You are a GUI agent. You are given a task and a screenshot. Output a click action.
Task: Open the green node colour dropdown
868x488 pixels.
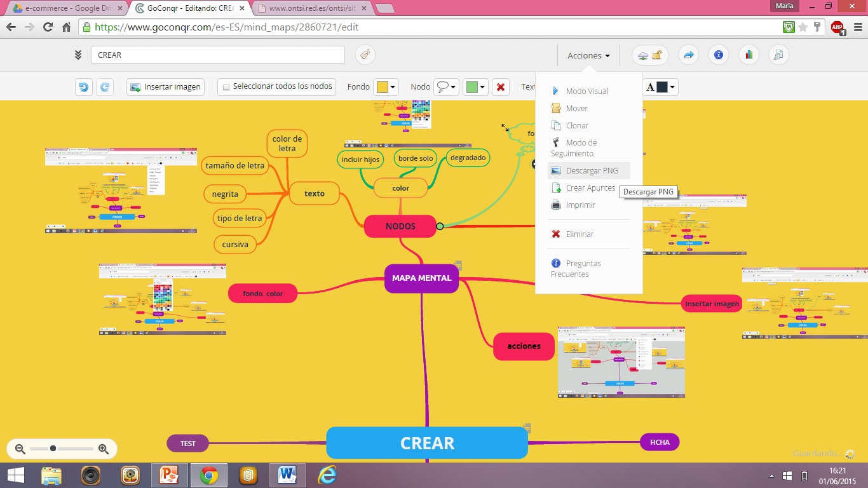[x=476, y=87]
